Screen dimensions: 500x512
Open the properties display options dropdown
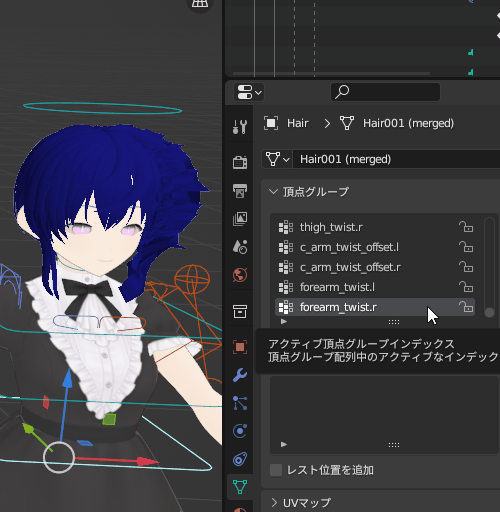(249, 92)
